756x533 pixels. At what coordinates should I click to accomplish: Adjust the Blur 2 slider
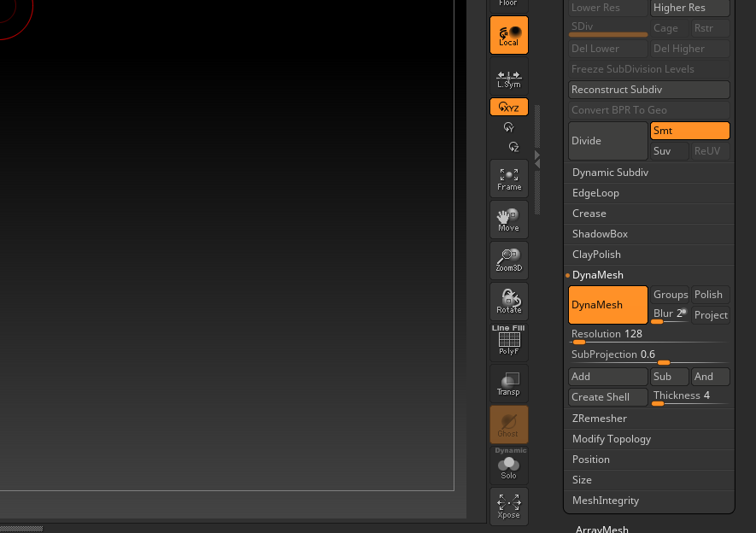670,315
